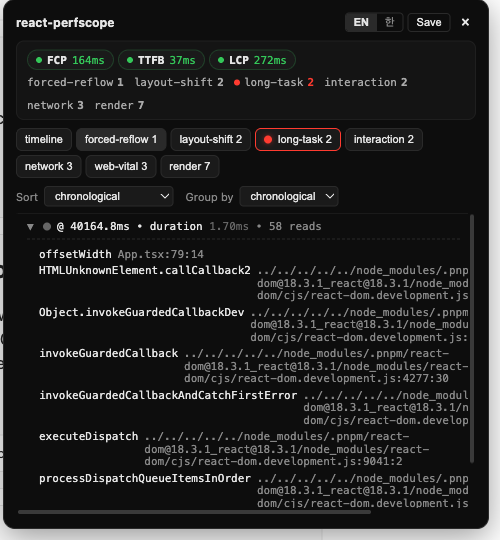Click invokeGuardedCallbackAndCatchFirstError stack frame
The image size is (500, 540).
pyautogui.click(x=168, y=395)
